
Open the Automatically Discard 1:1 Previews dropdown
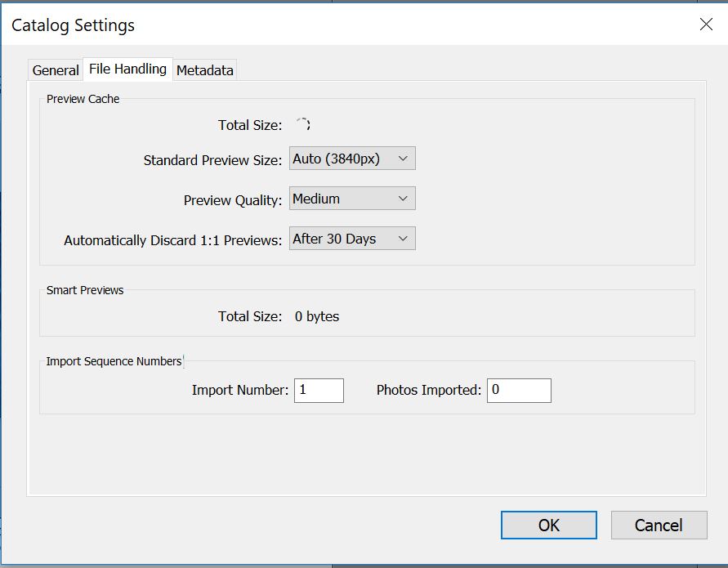click(352, 239)
